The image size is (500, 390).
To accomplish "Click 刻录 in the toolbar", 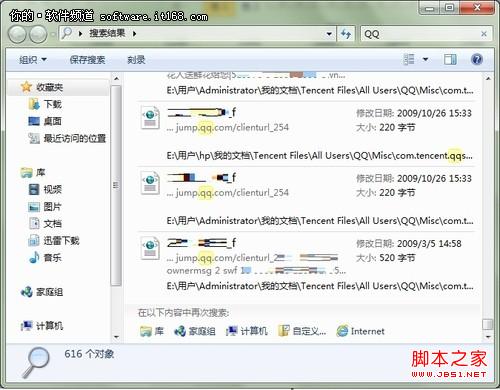I will tap(136, 60).
